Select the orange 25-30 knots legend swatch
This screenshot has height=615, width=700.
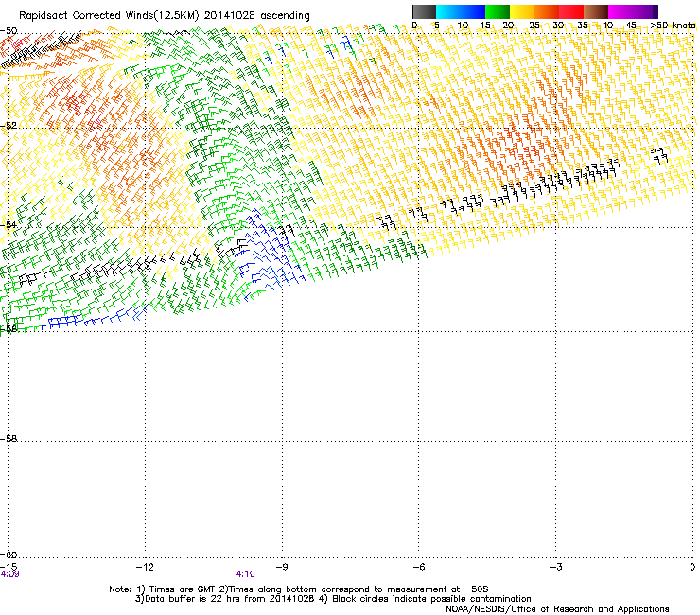click(x=547, y=11)
